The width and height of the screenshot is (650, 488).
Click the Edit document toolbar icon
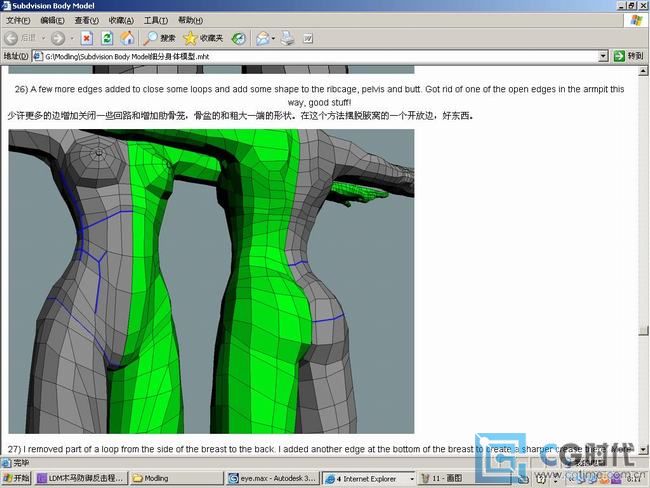coord(308,39)
